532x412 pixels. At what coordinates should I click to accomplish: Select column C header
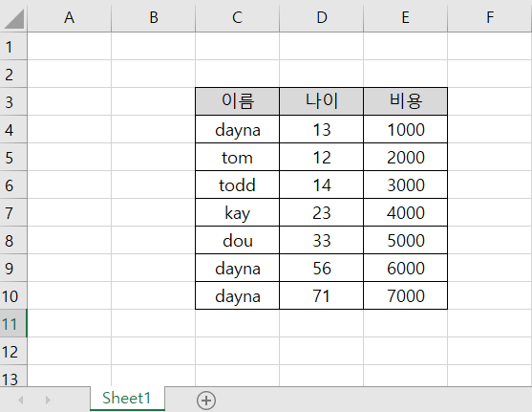(x=237, y=17)
